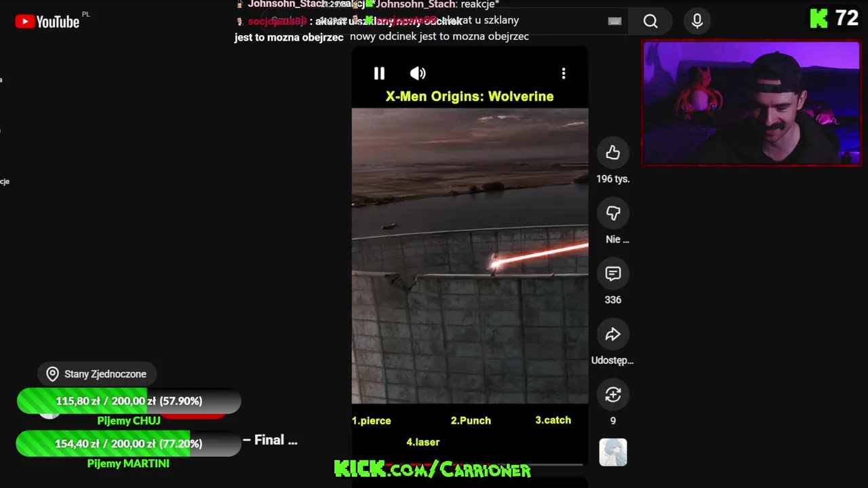The width and height of the screenshot is (868, 488).
Task: Click the streamer webcam overlay
Action: [x=751, y=103]
